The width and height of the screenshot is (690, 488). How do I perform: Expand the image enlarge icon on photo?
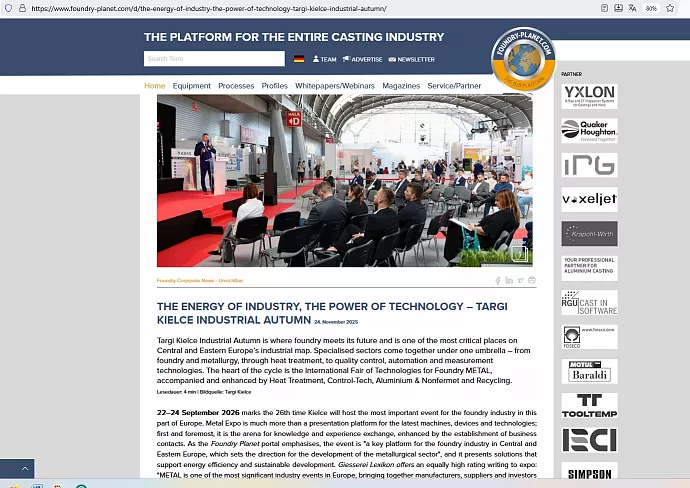(x=519, y=254)
